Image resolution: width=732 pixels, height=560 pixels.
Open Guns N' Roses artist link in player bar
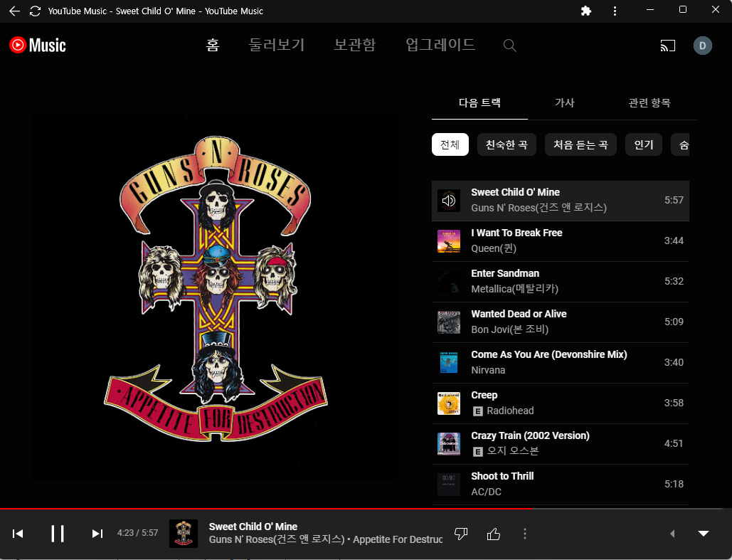pos(276,539)
